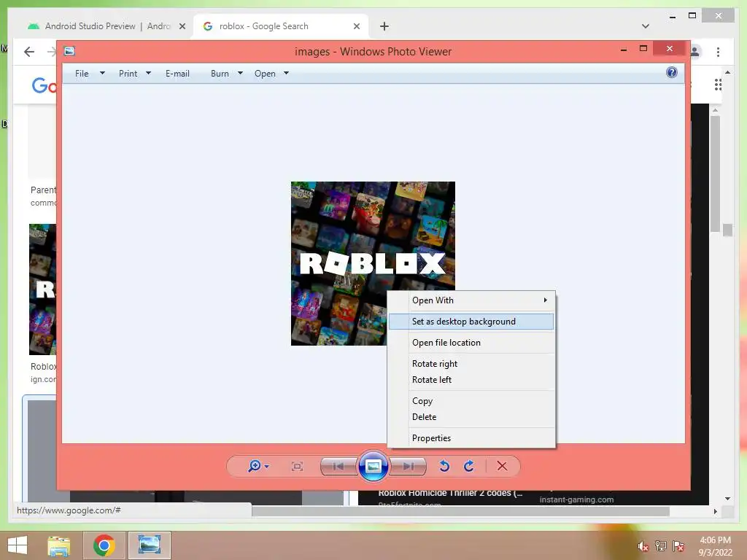Expand the File dropdown arrow
The width and height of the screenshot is (747, 560).
point(102,74)
